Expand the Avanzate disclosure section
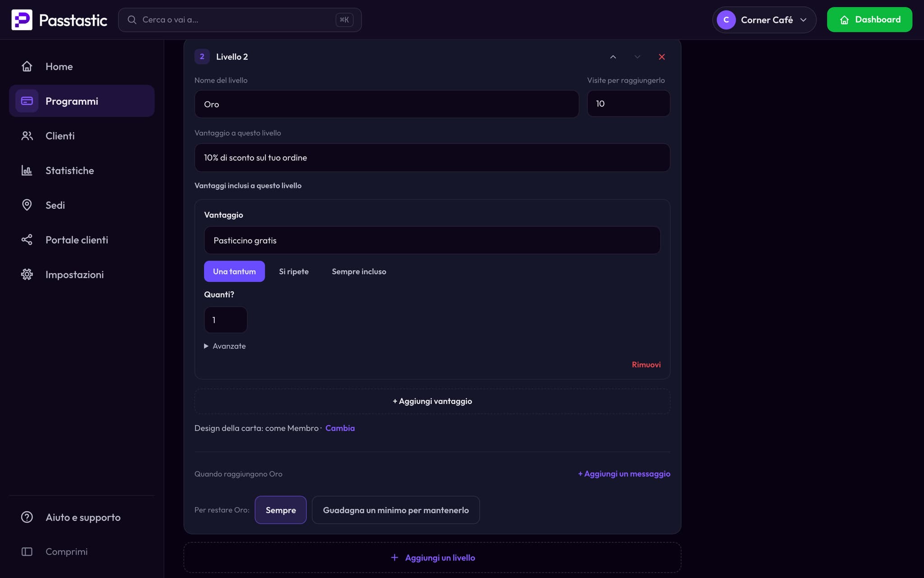924x578 pixels. [225, 346]
